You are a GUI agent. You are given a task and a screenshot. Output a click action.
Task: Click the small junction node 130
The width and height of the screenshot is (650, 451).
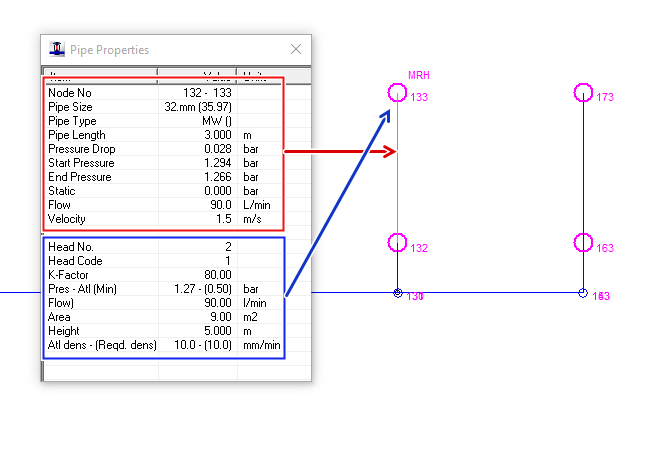click(x=398, y=293)
